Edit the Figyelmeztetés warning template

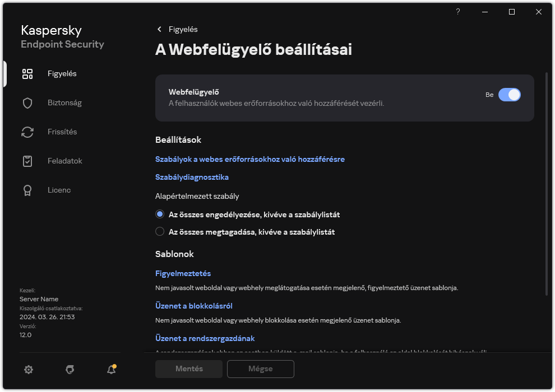coord(183,273)
